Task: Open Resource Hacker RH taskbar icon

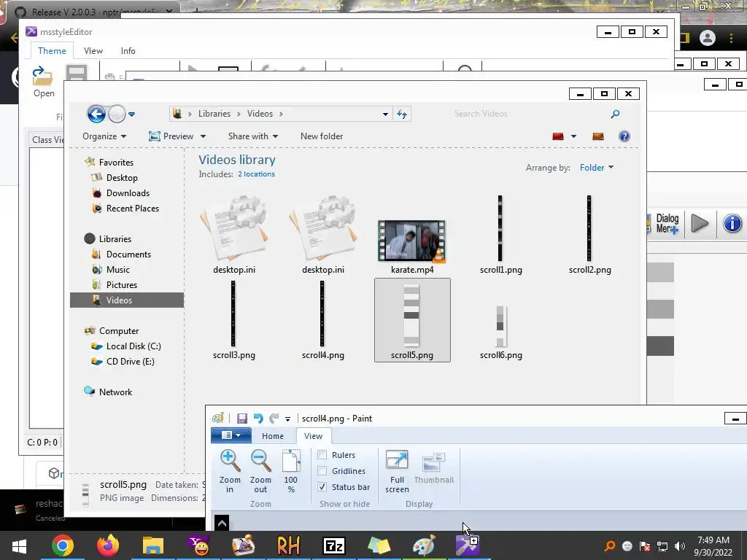Action: [288, 545]
